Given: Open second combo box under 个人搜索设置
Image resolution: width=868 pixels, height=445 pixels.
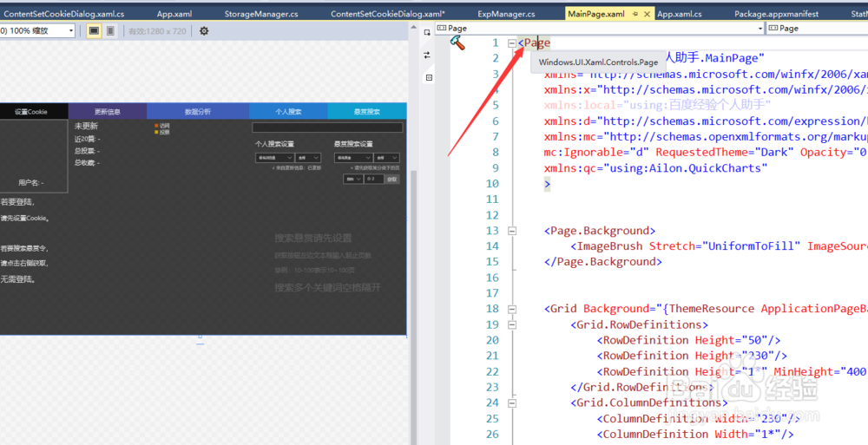Looking at the screenshot, I should [308, 158].
